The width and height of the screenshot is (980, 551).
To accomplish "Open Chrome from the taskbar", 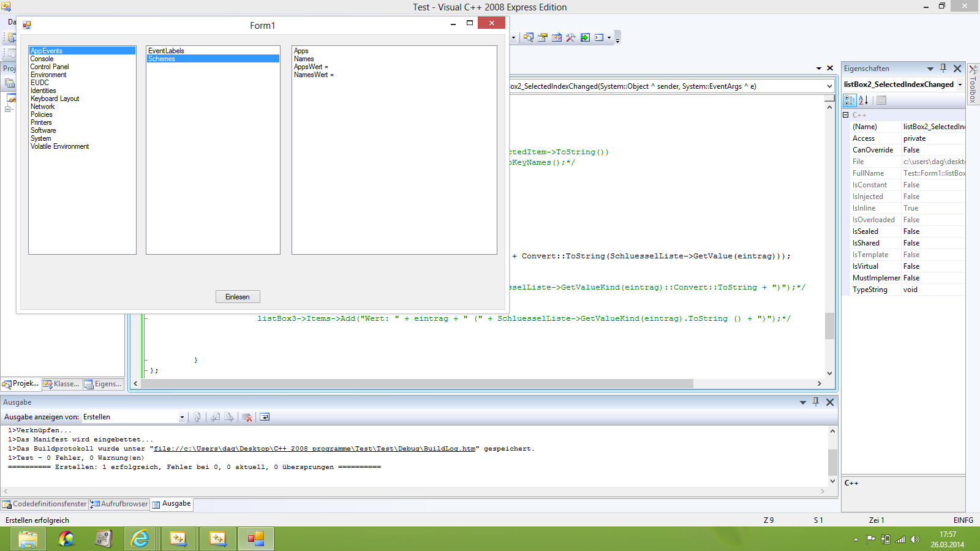I will 66,539.
